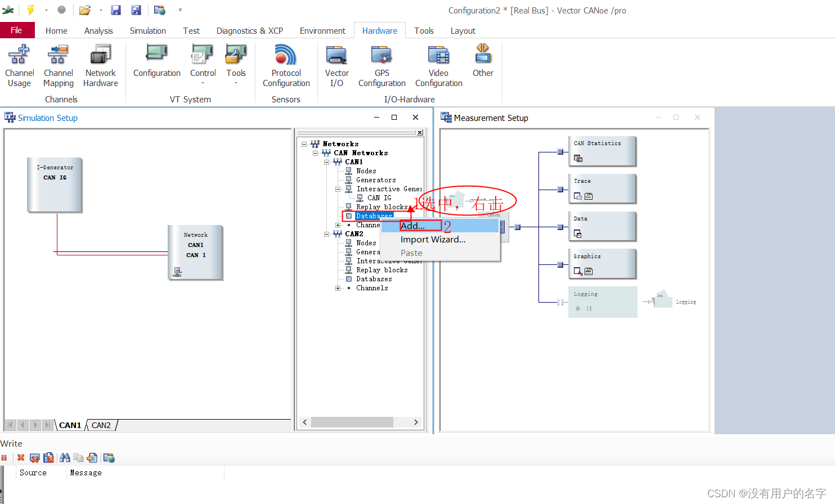Viewport: 835px width, 504px height.
Task: Open the Logging block in Measurement Setup
Action: coord(602,302)
